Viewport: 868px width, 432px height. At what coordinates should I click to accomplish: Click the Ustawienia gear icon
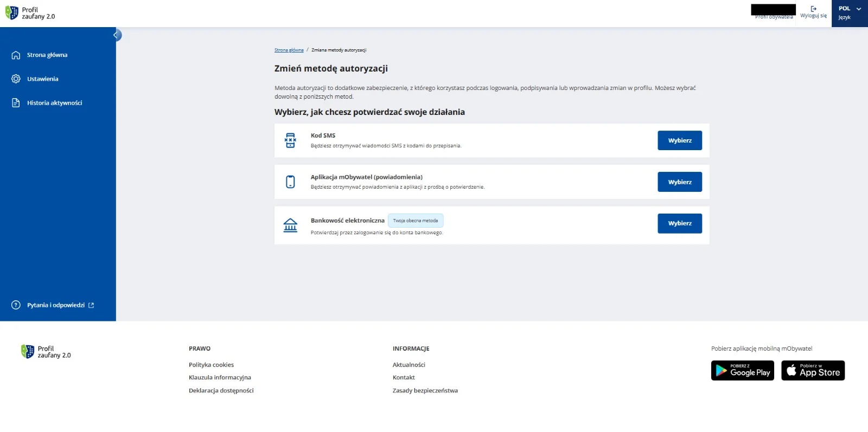point(16,79)
